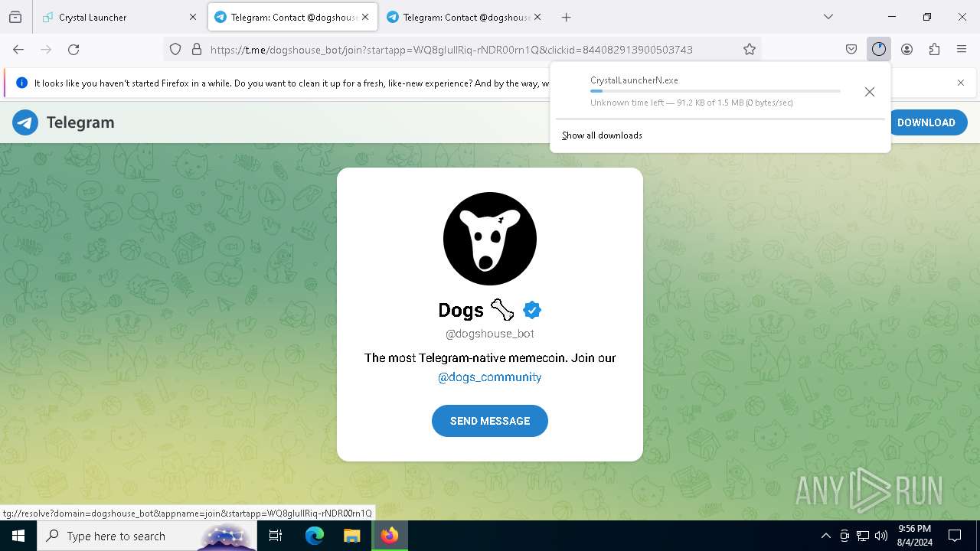
Task: Toggle the downloads panel button
Action: pos(879,49)
